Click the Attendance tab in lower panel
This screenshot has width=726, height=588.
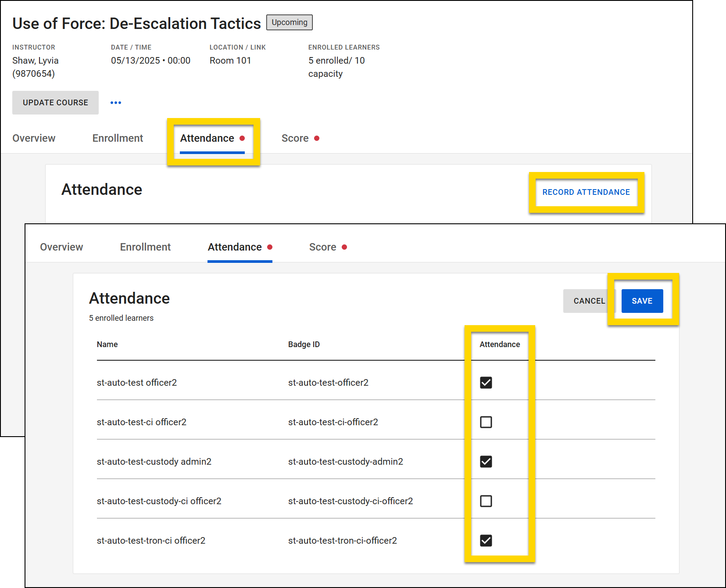pyautogui.click(x=235, y=247)
